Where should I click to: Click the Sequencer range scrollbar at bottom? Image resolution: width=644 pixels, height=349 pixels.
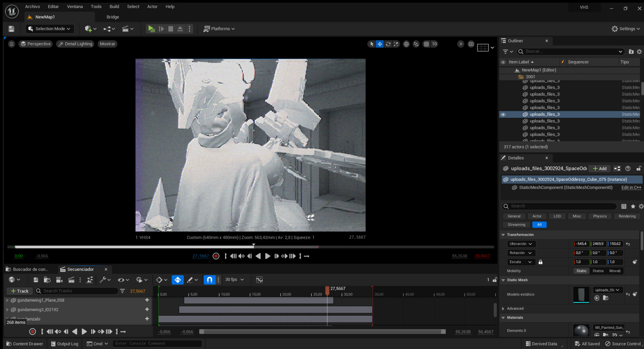pos(322,332)
